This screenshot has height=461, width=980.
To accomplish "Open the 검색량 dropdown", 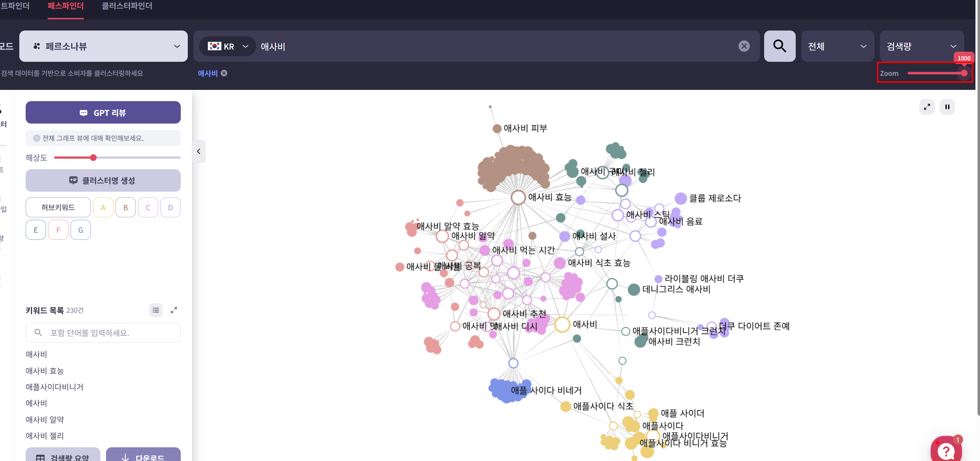I will [921, 46].
